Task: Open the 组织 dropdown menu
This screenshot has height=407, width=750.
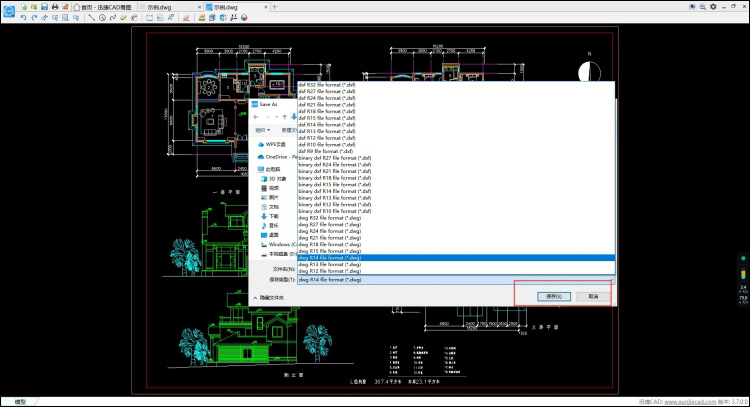Action: [x=263, y=130]
